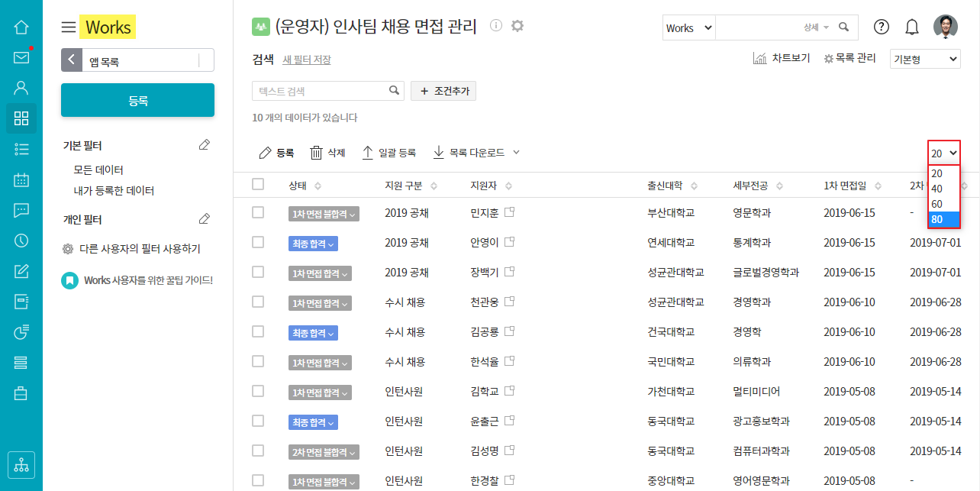Viewport: 980px width, 491px height.
Task: Edit 기본 필터 with pencil icon
Action: 204,144
